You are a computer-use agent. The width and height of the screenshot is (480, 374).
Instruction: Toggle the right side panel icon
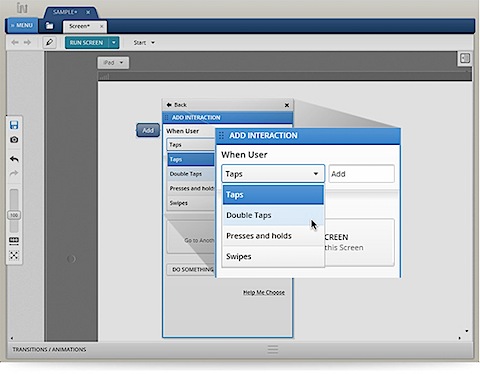[465, 58]
